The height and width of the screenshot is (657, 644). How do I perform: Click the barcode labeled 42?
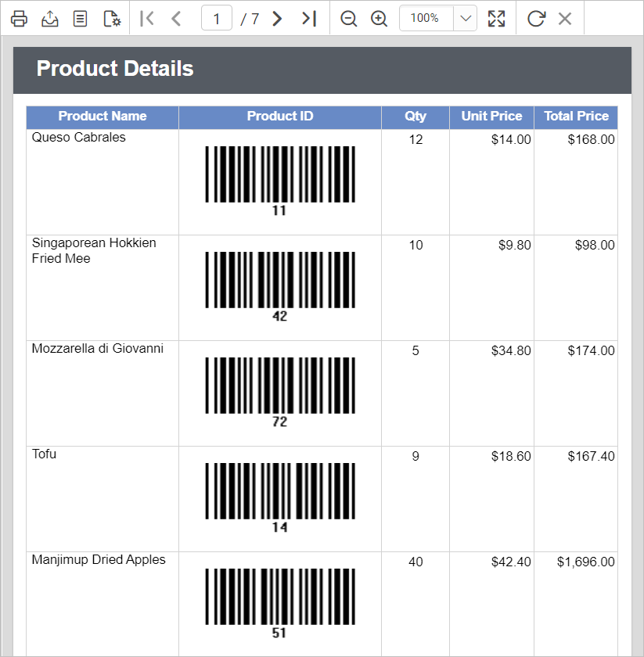click(x=279, y=279)
